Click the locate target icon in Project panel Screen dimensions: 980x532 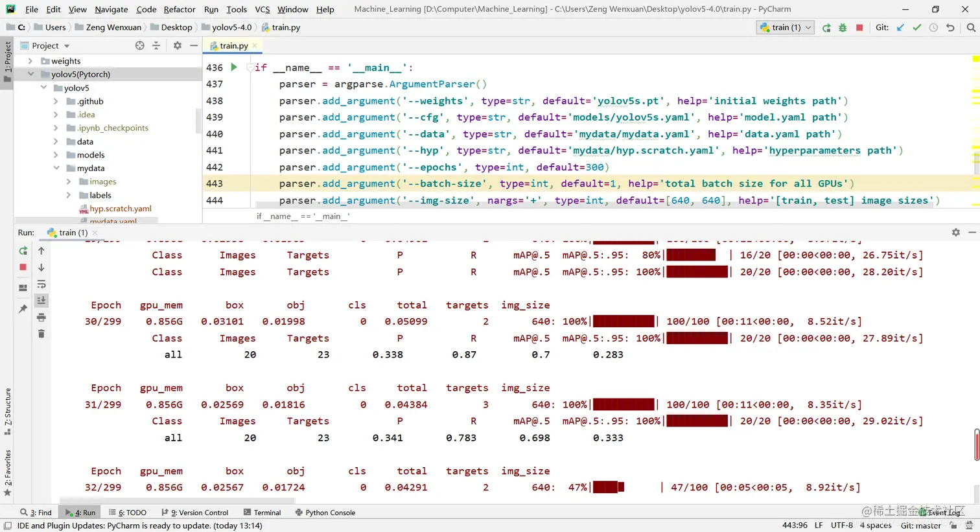tap(140, 45)
